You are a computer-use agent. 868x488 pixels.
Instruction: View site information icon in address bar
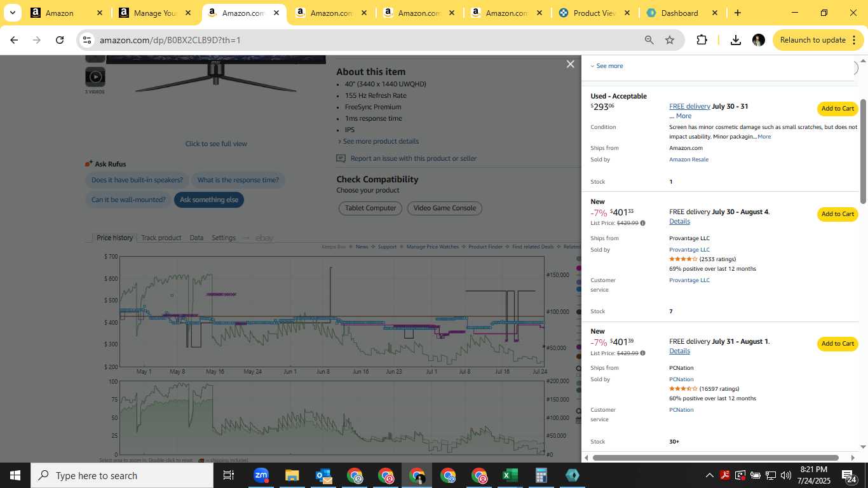pyautogui.click(x=87, y=40)
